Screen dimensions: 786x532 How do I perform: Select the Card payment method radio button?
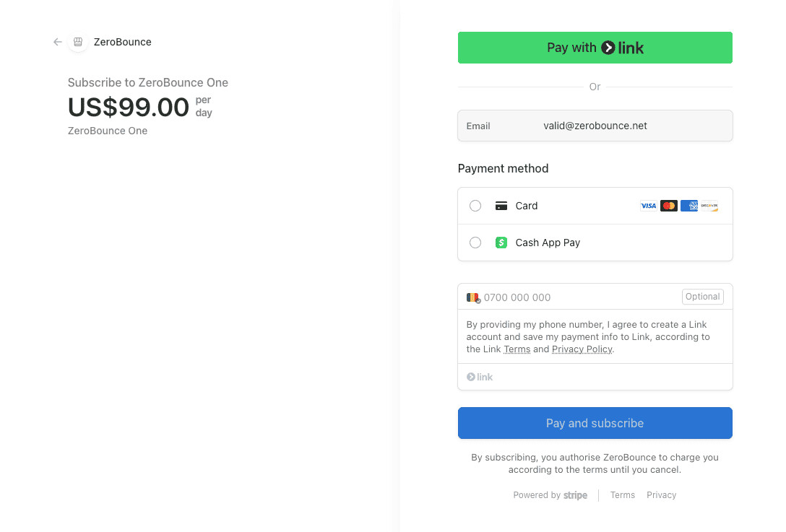(x=475, y=206)
